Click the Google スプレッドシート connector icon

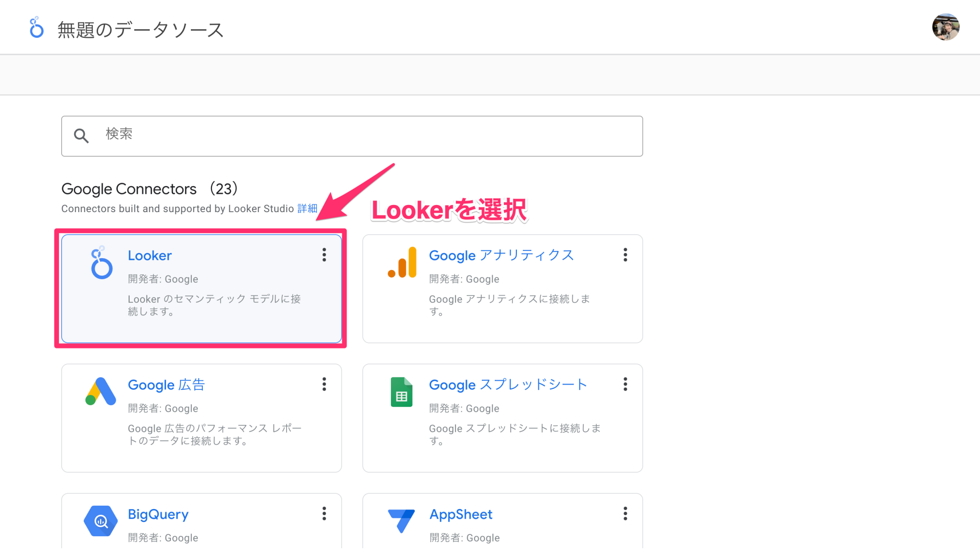click(x=401, y=392)
